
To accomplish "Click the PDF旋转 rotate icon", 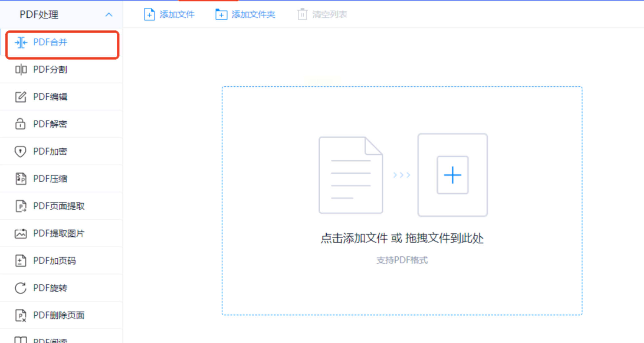I will point(20,288).
